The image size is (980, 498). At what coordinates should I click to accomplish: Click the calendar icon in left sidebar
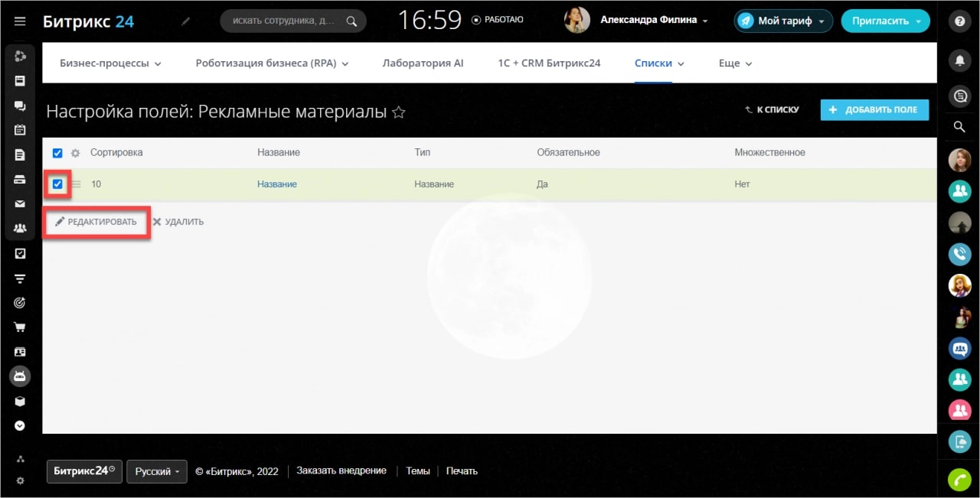tap(20, 130)
